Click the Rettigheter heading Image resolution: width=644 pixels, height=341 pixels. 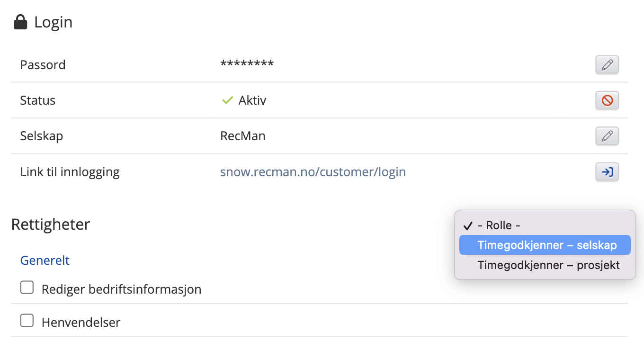(x=51, y=224)
